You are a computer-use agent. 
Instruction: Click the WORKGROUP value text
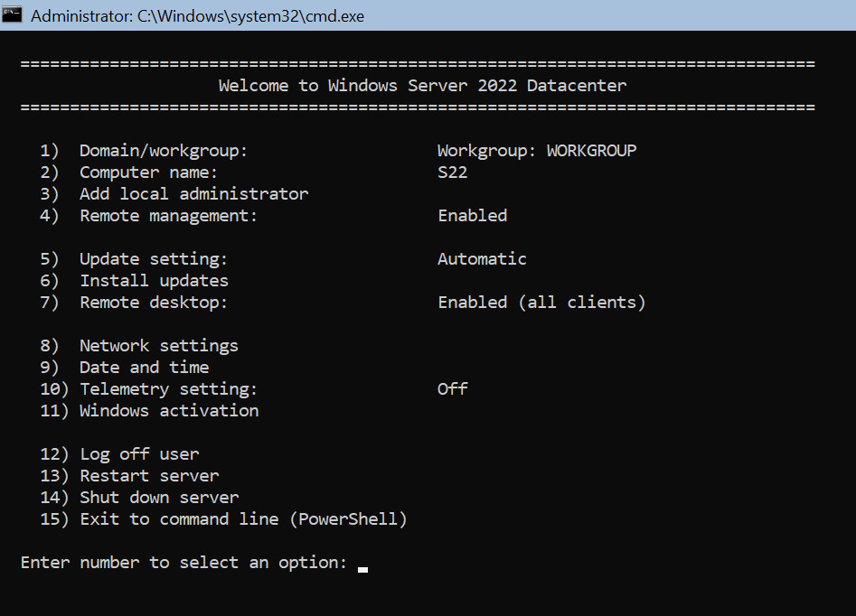pos(591,151)
